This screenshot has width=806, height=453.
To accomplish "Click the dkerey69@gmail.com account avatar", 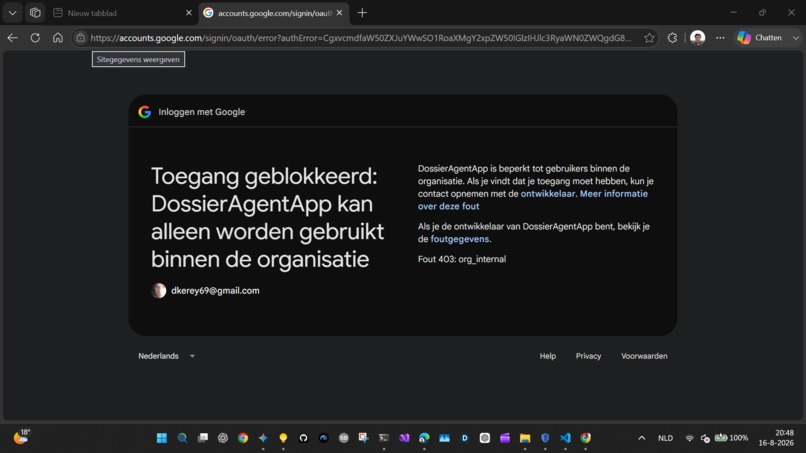I will pyautogui.click(x=158, y=291).
